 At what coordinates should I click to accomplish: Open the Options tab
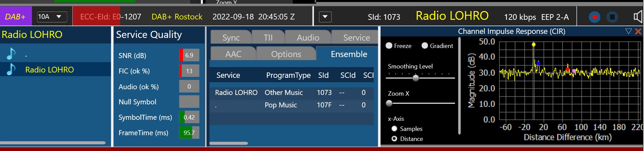pos(286,54)
